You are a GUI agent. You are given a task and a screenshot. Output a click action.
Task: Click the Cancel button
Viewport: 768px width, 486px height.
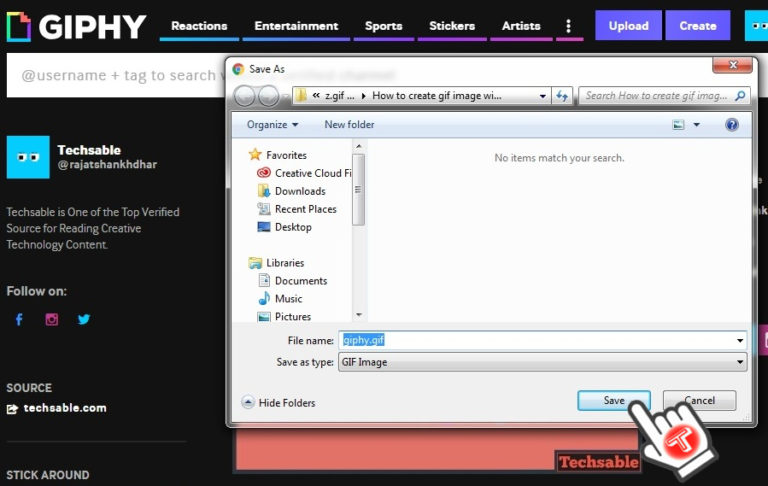click(699, 400)
